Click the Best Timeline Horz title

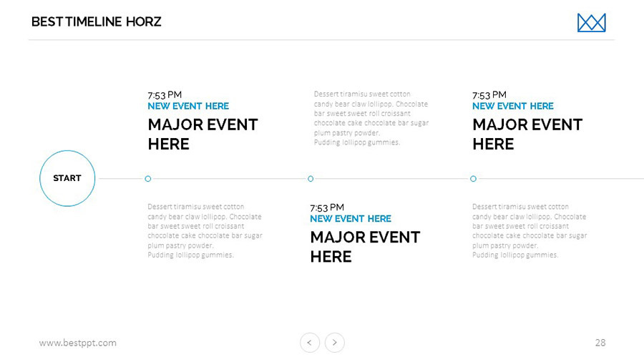pyautogui.click(x=97, y=21)
